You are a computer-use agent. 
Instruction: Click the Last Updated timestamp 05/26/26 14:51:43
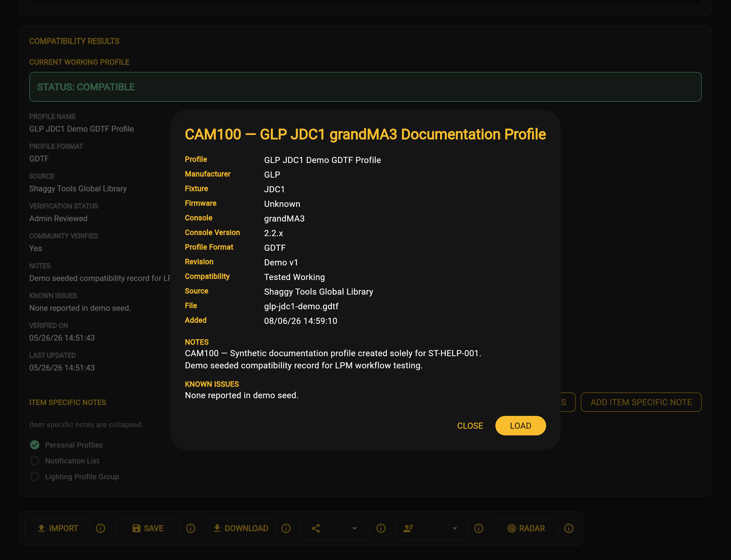[x=62, y=368]
